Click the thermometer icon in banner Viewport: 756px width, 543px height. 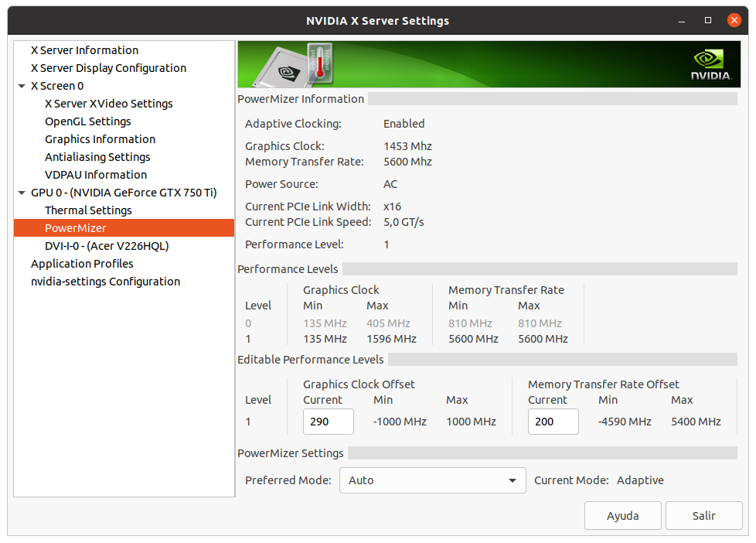coord(320,63)
